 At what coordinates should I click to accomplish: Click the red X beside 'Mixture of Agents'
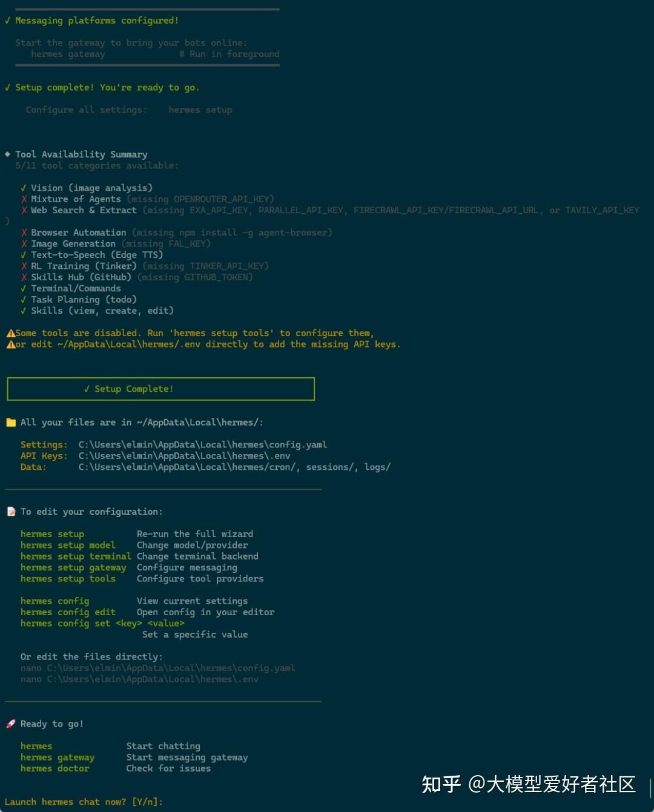point(24,199)
